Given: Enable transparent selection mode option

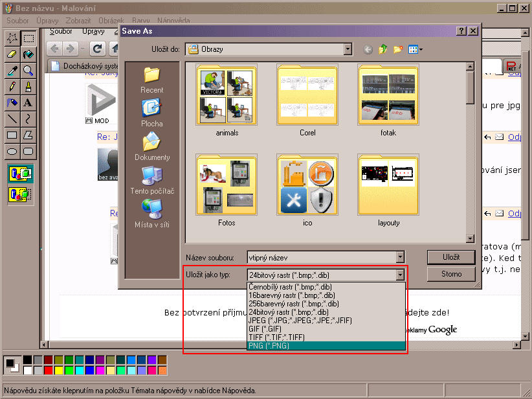Looking at the screenshot, I should point(20,193).
